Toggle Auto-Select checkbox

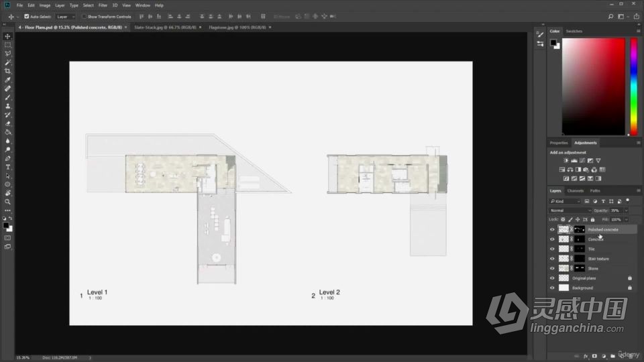[27, 16]
